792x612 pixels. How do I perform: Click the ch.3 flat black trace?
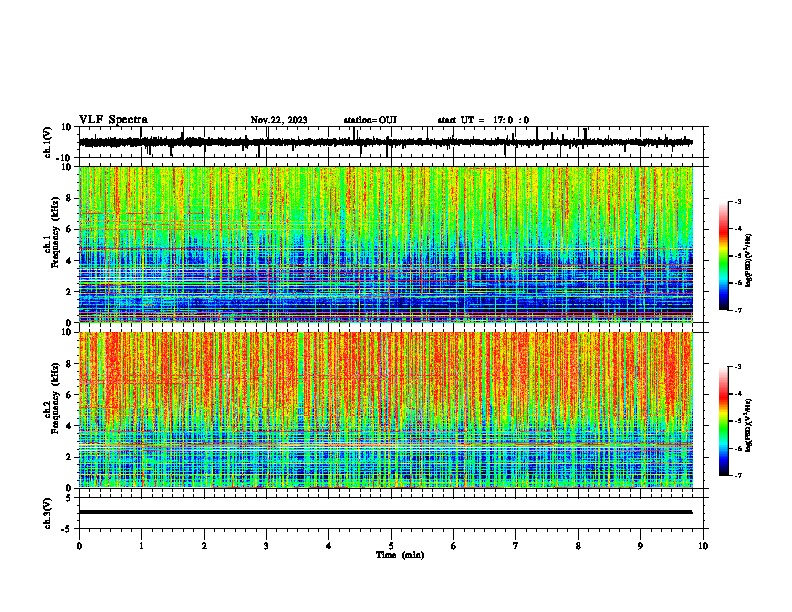(x=385, y=512)
